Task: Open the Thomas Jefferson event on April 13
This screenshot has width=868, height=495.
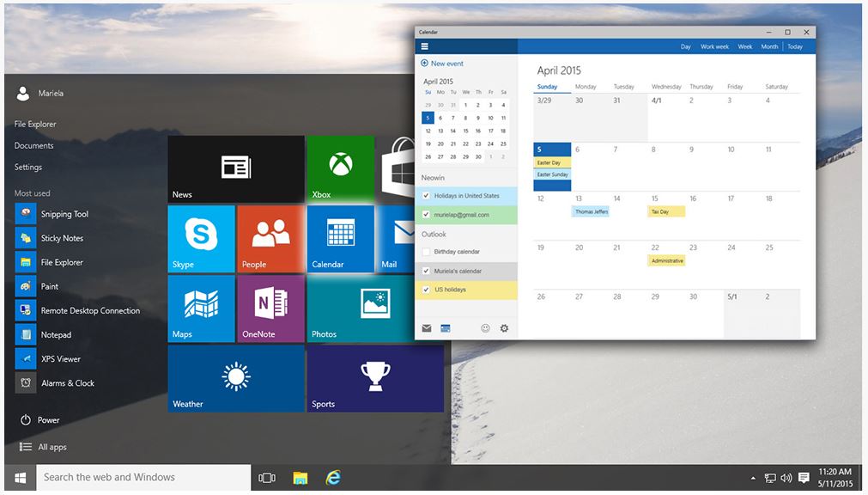Action: 590,211
